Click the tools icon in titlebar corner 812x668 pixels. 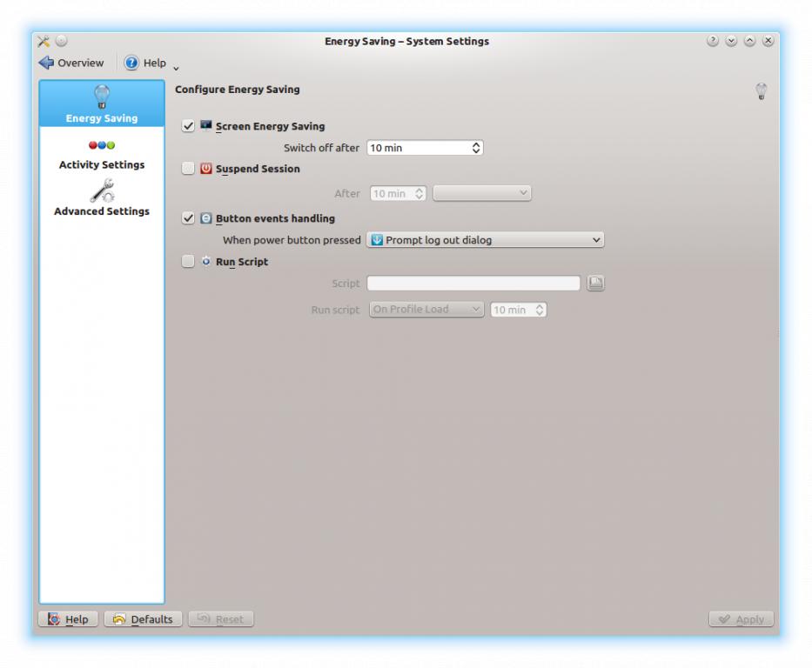tap(44, 41)
